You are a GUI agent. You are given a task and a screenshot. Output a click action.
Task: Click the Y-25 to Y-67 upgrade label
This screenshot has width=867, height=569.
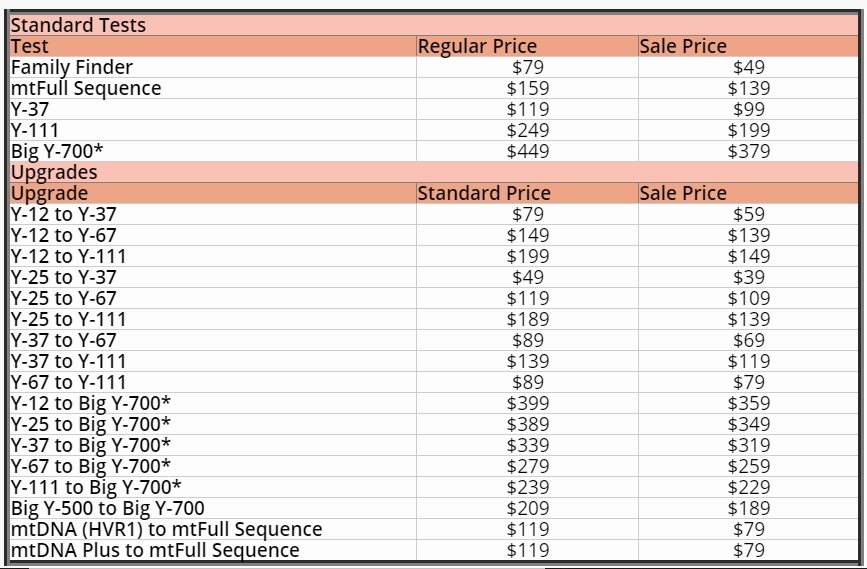(x=64, y=298)
